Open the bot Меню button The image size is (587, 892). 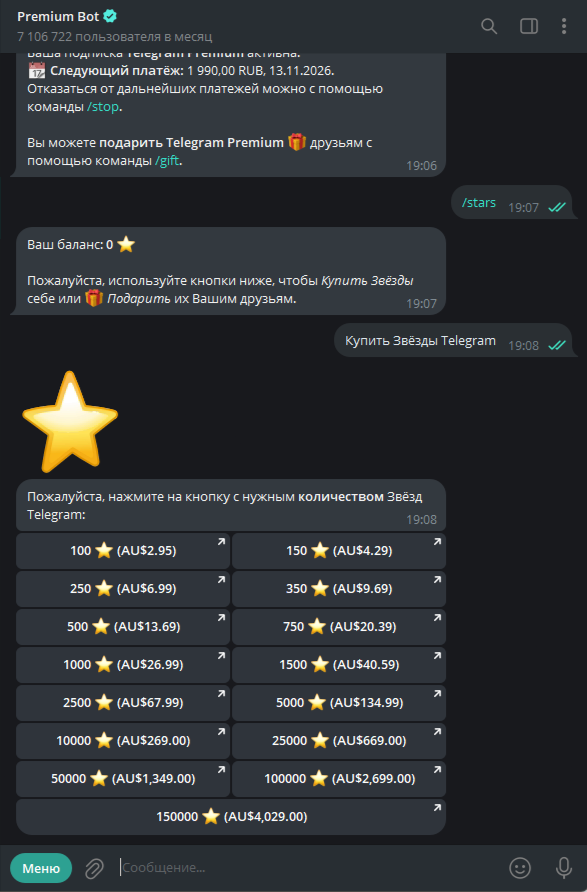41,869
